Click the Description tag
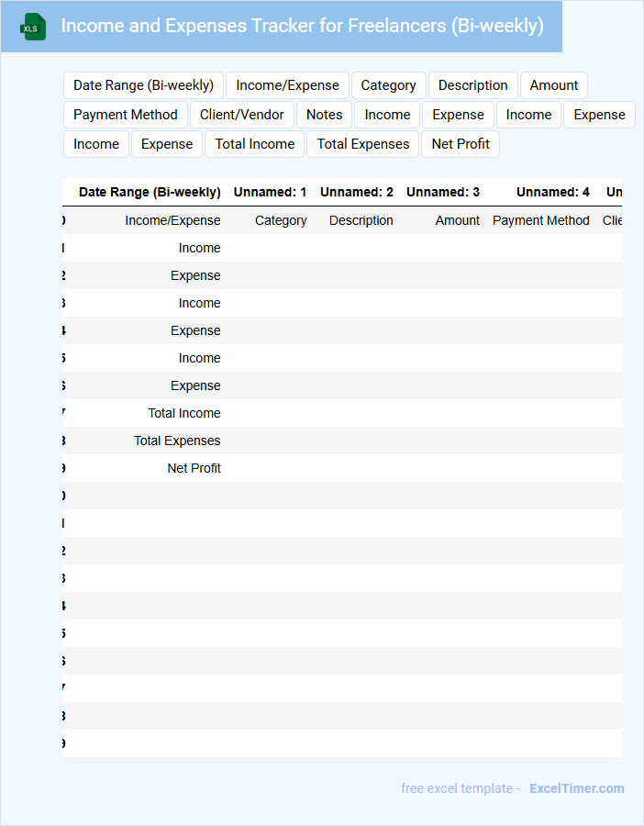 [472, 85]
